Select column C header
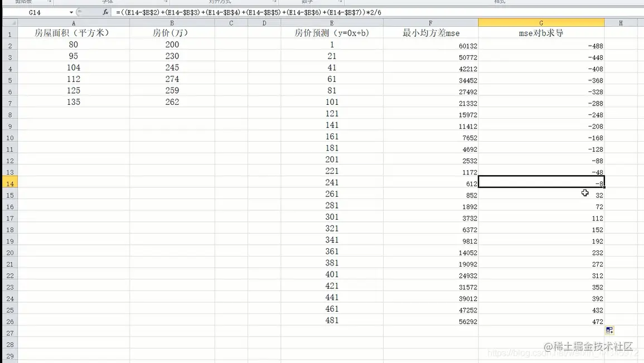This screenshot has width=644, height=363. coord(231,23)
